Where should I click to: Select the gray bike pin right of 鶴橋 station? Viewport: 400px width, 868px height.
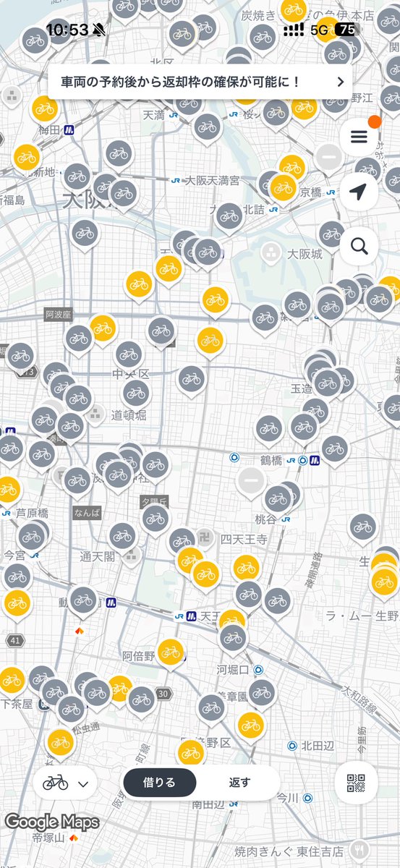click(334, 451)
